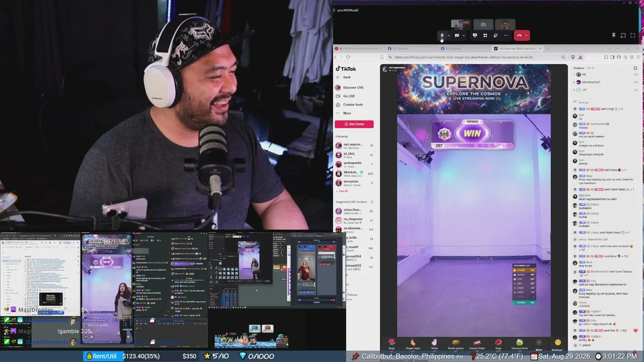644x362 pixels.
Task: Send the Finger Heart gift
Action: (413, 344)
